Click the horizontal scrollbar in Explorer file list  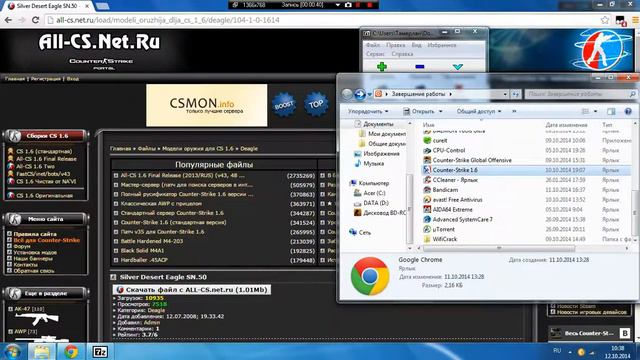499,248
